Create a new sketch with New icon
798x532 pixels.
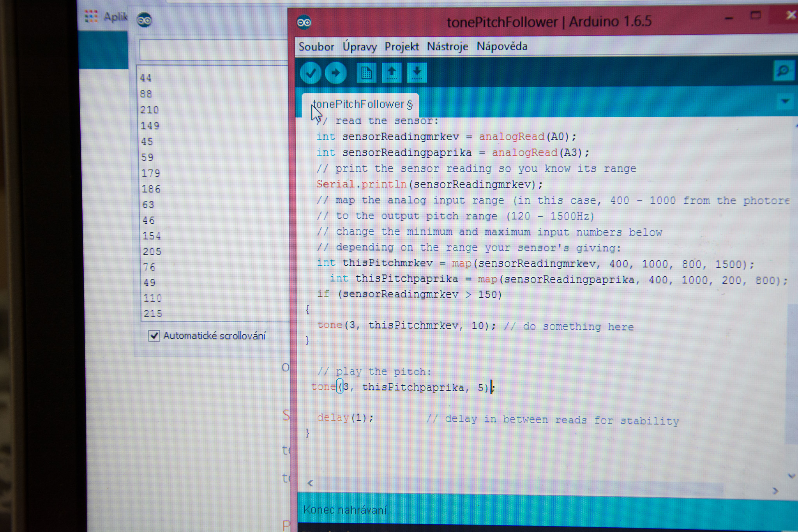pyautogui.click(x=366, y=73)
